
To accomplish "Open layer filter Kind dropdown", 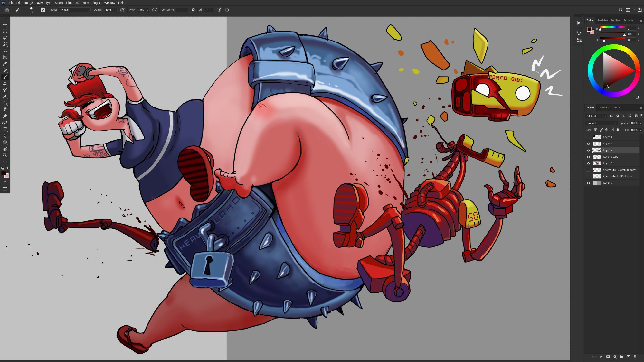I will tap(596, 116).
